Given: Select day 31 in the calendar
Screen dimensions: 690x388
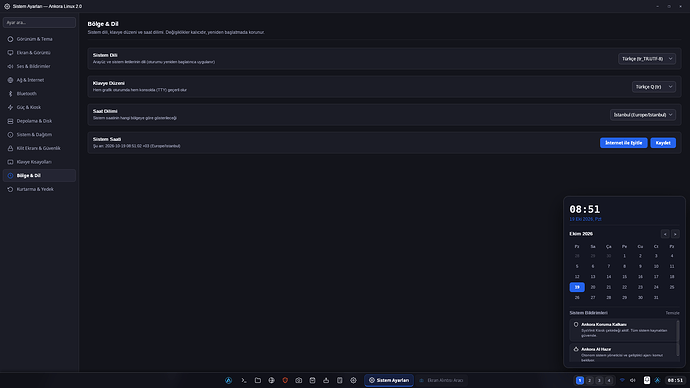Looking at the screenshot, I should point(656,298).
